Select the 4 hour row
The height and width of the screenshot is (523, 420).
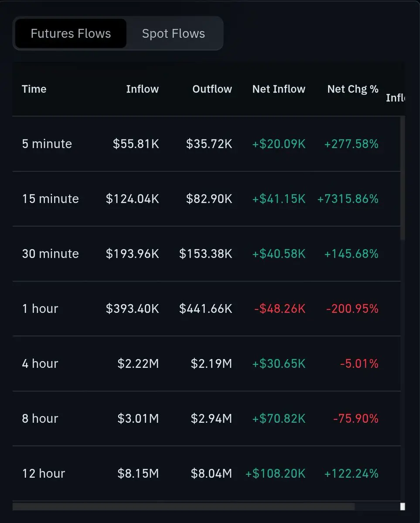(206, 363)
